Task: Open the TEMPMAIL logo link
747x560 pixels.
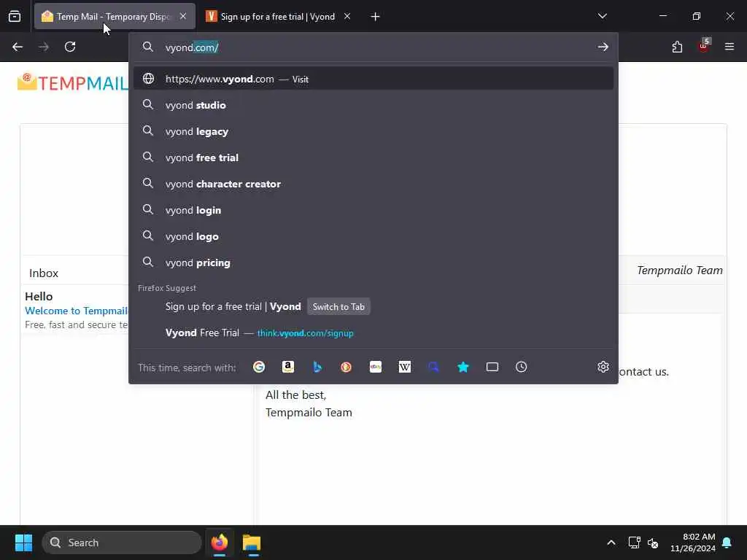Action: click(72, 83)
